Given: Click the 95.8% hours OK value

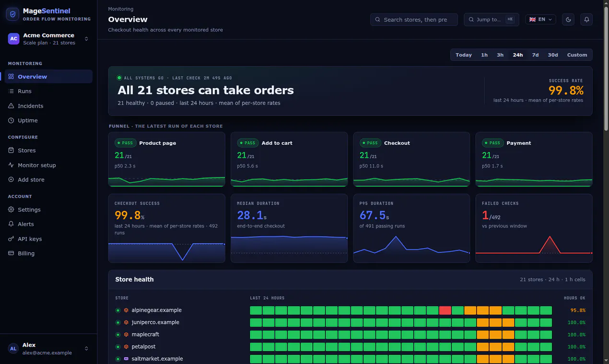Looking at the screenshot, I should coord(578,310).
